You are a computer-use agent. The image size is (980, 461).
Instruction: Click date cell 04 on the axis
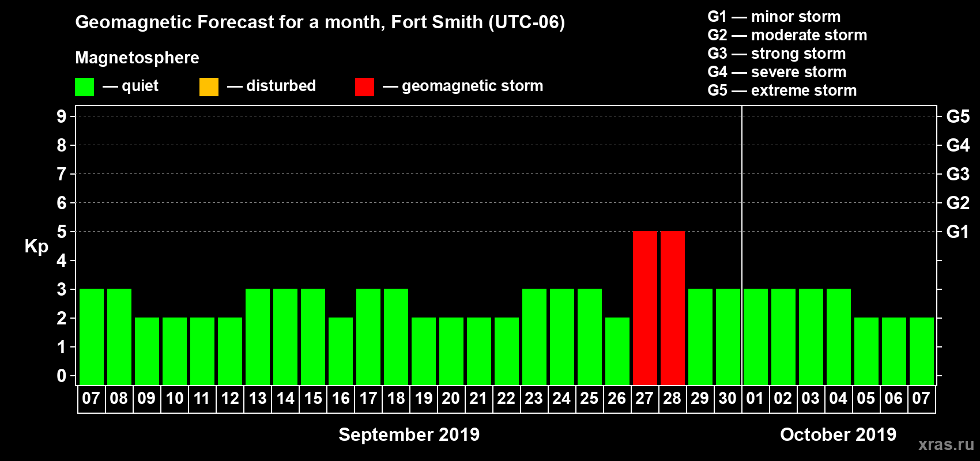pos(839,399)
